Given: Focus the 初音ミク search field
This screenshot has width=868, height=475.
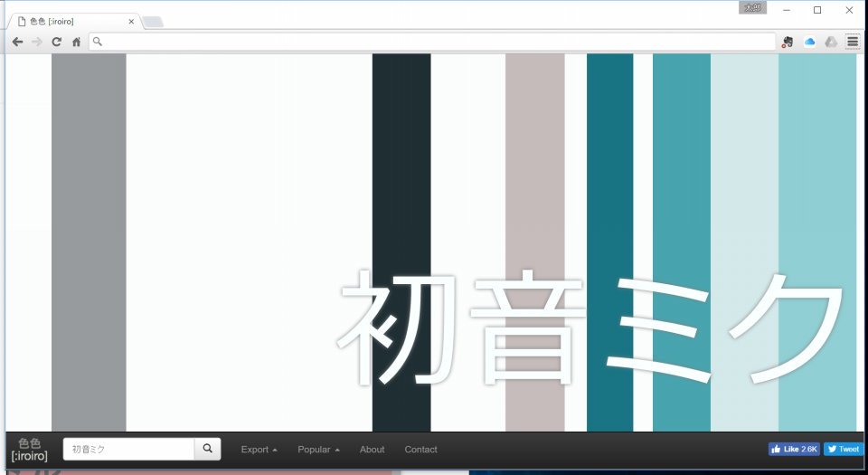Looking at the screenshot, I should coord(129,449).
